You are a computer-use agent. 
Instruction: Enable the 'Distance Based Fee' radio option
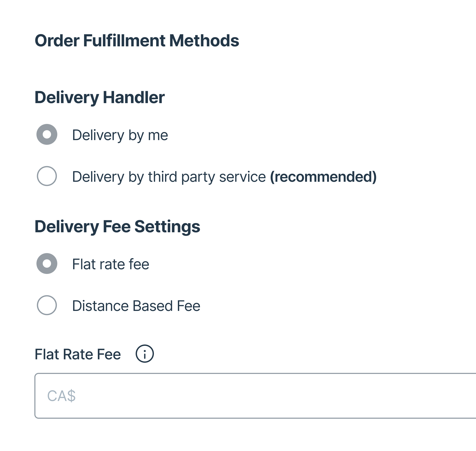[47, 305]
